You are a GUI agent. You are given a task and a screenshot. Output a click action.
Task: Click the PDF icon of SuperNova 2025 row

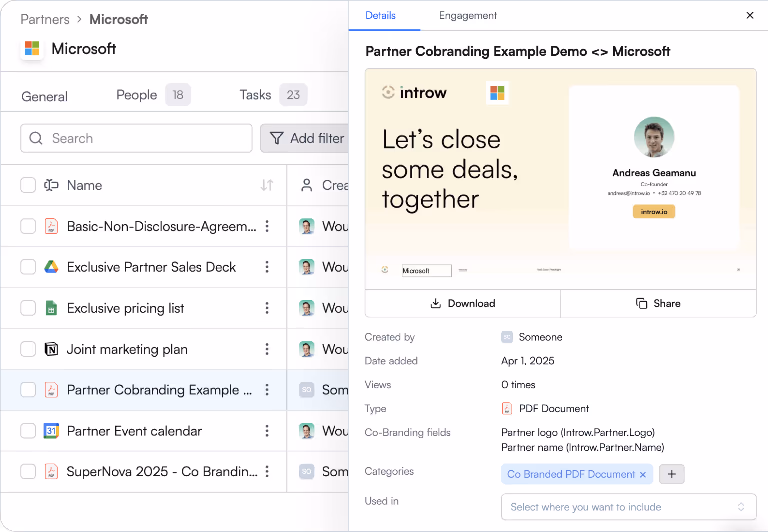51,471
